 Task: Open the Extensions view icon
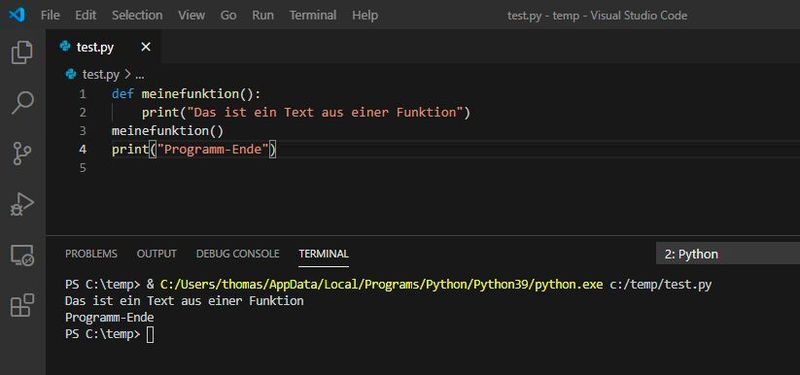[22, 305]
